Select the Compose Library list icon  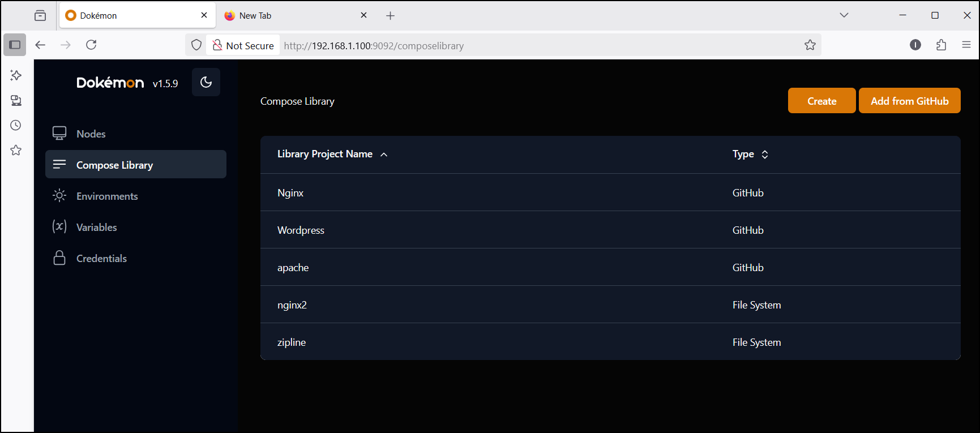(x=59, y=164)
